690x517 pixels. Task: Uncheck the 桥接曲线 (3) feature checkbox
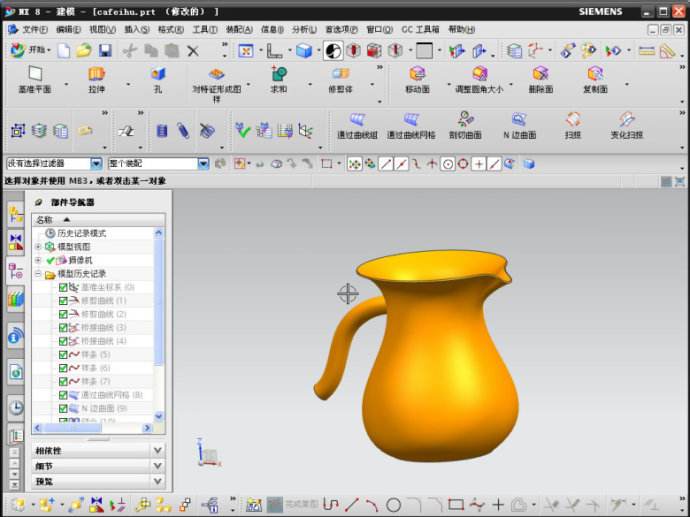63,328
